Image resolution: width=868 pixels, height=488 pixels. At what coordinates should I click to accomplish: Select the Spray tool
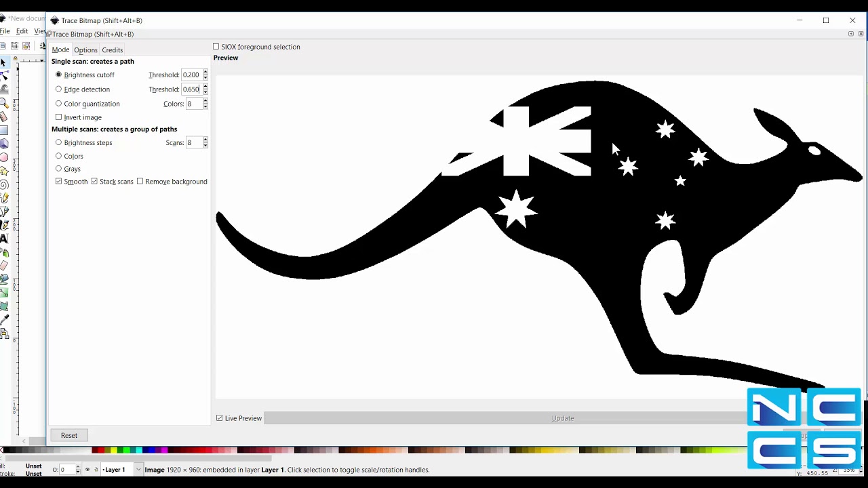click(4, 253)
